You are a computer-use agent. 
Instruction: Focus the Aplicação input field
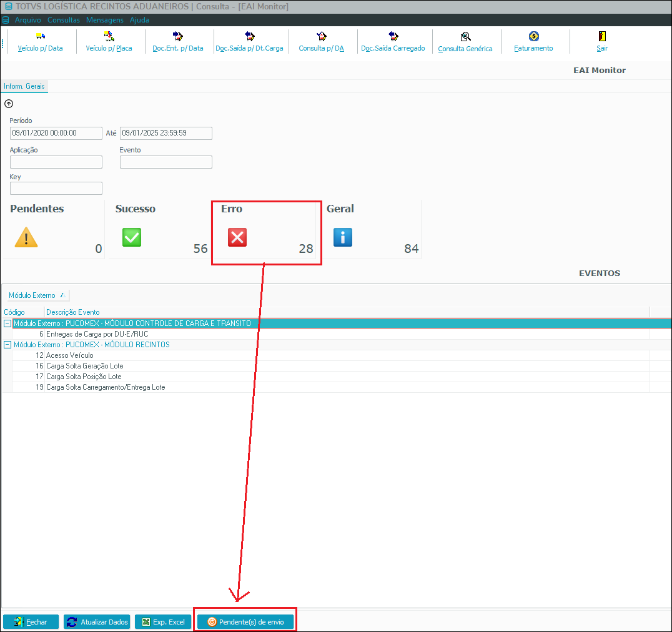point(56,162)
